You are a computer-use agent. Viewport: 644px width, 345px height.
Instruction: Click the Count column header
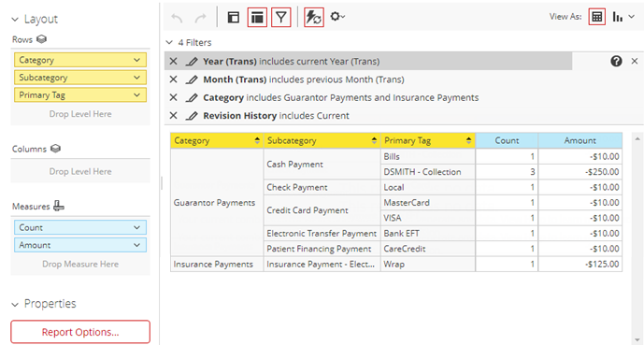tap(507, 140)
